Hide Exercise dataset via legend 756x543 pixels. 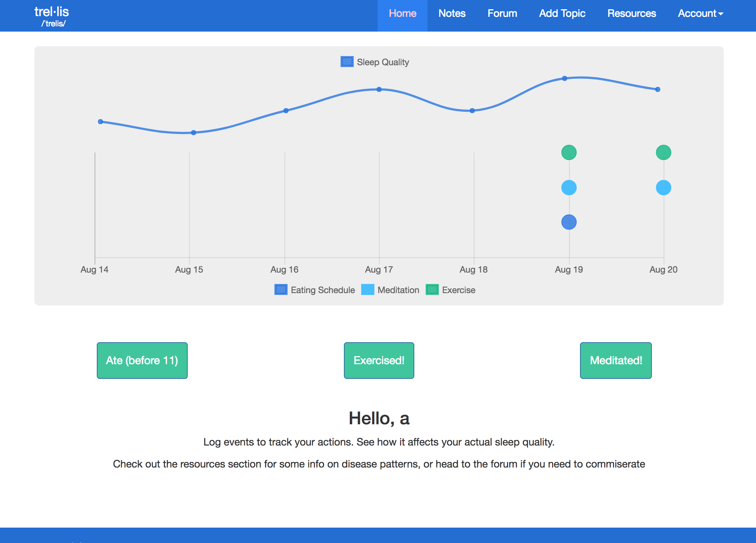click(450, 290)
